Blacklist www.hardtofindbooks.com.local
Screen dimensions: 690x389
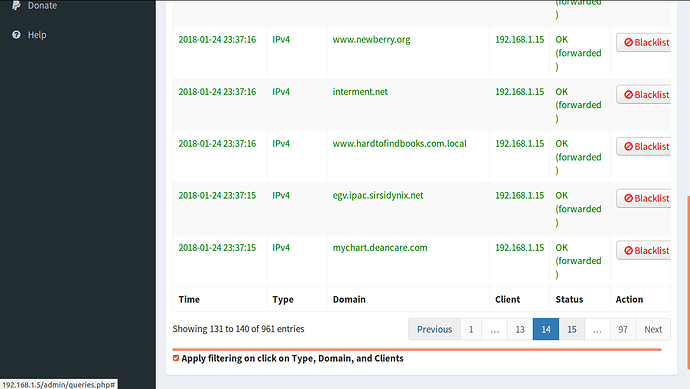coord(643,147)
